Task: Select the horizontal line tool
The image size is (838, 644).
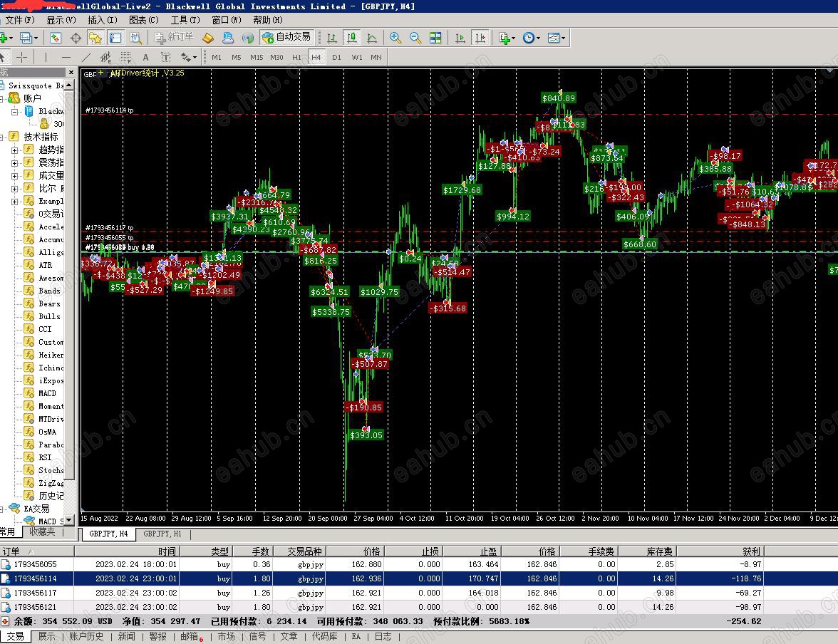Action: [66, 57]
